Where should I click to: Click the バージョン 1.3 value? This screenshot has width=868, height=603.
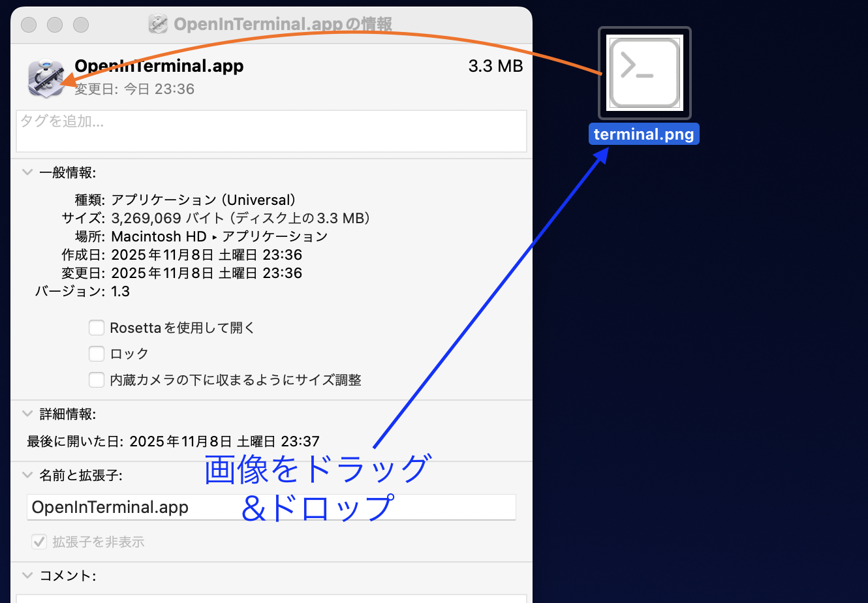(x=121, y=291)
